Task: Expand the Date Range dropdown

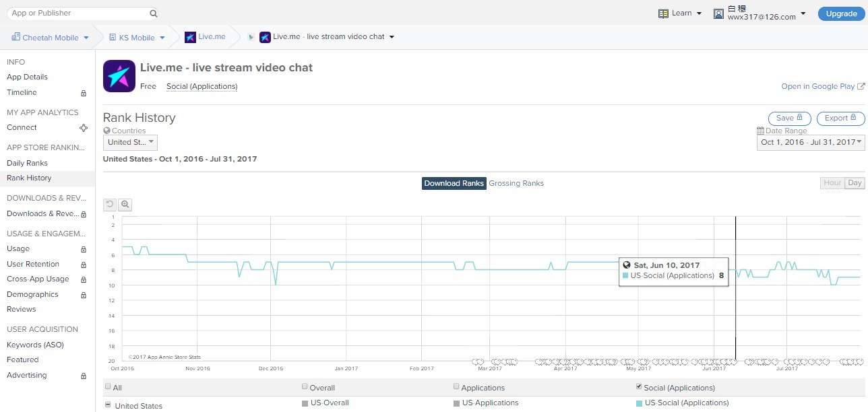Action: pyautogui.click(x=811, y=142)
